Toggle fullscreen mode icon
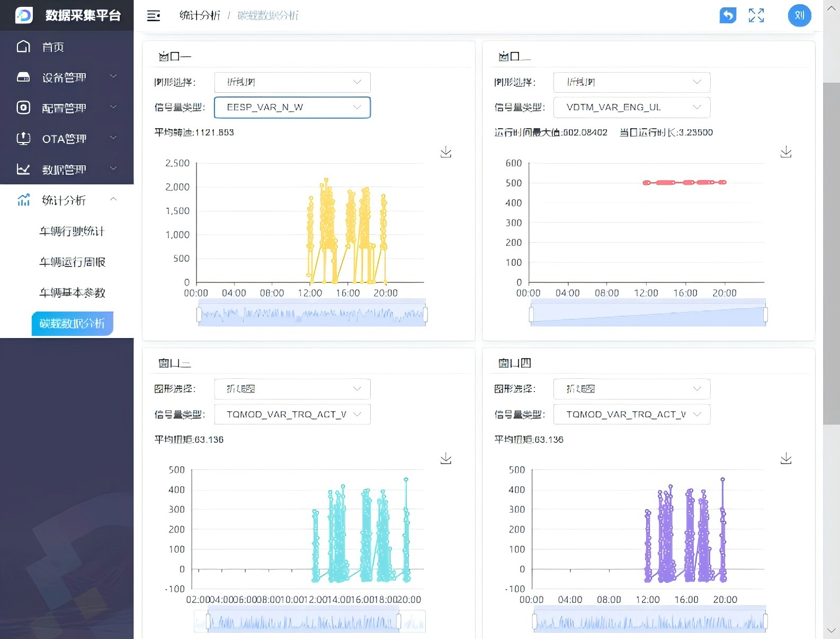The height and width of the screenshot is (639, 840). [x=756, y=15]
